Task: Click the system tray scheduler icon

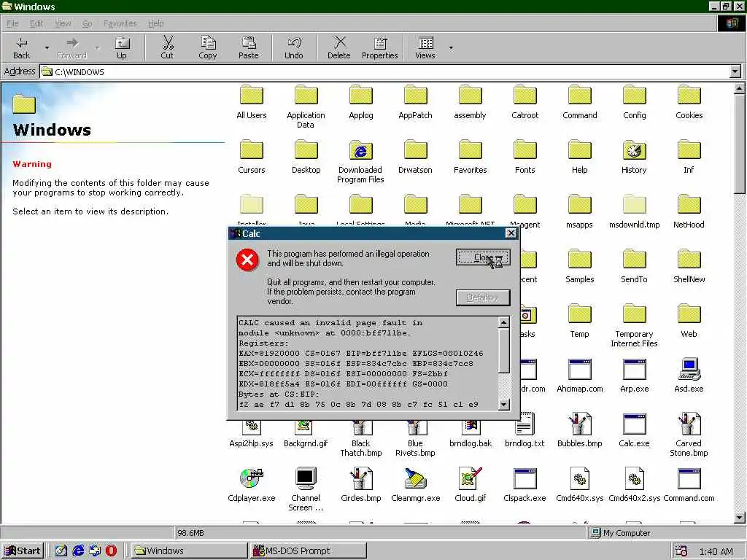Action: tap(681, 551)
